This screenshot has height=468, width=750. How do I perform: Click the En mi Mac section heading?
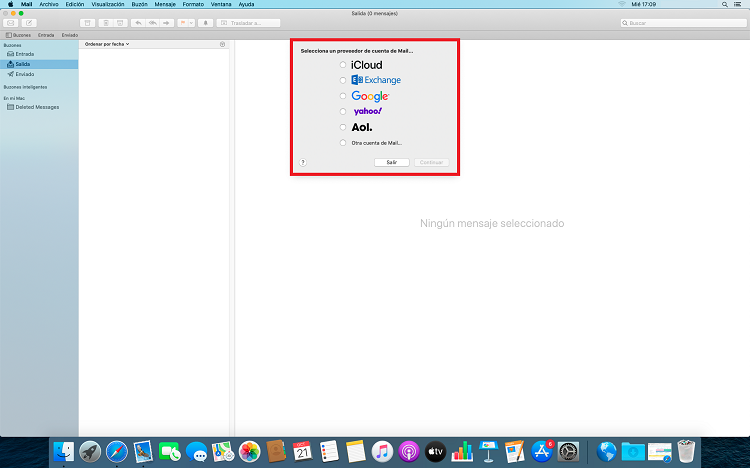pos(14,98)
